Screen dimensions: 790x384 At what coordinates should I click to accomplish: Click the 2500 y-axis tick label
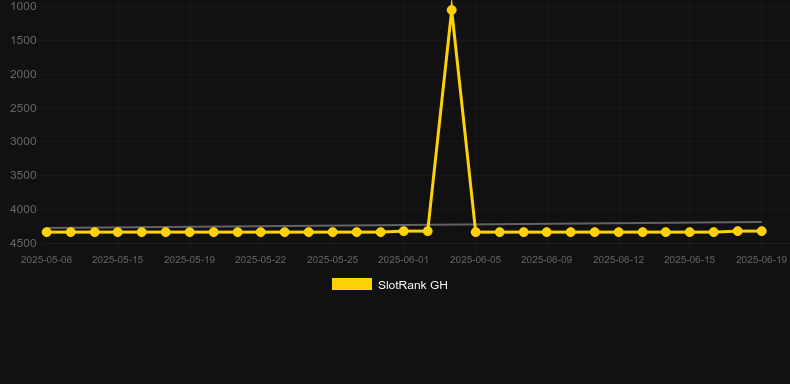point(23,108)
